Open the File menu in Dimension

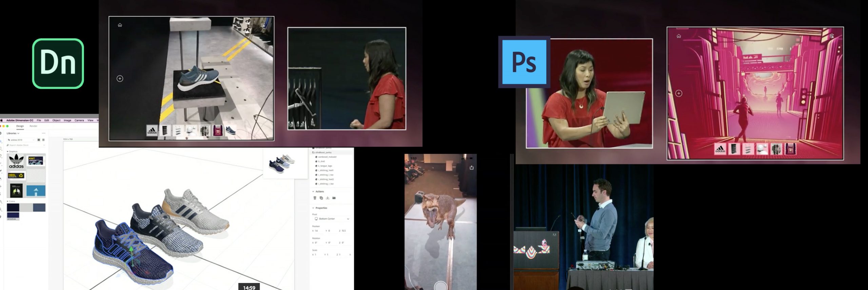point(39,120)
